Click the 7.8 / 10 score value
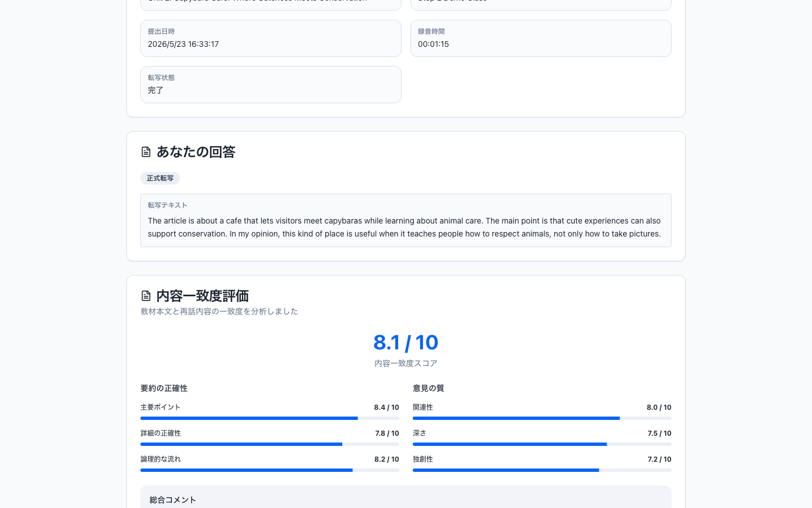The width and height of the screenshot is (812, 508). click(x=387, y=433)
